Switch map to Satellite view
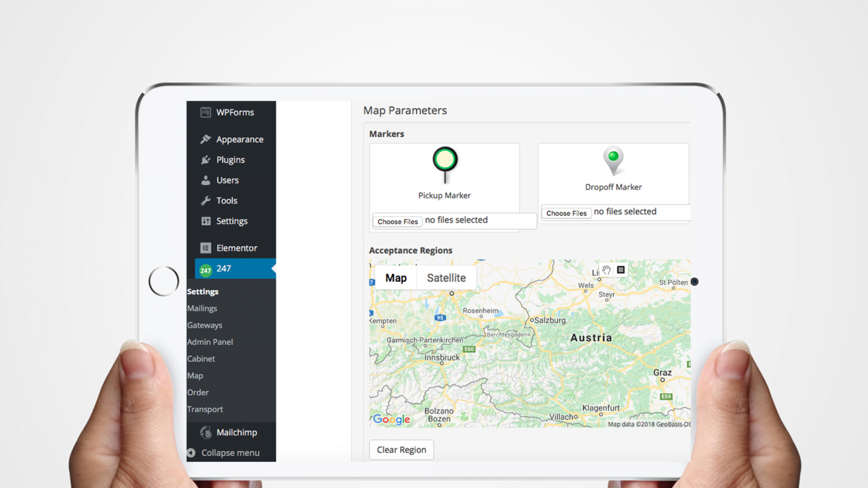Image resolution: width=868 pixels, height=488 pixels. coord(446,278)
